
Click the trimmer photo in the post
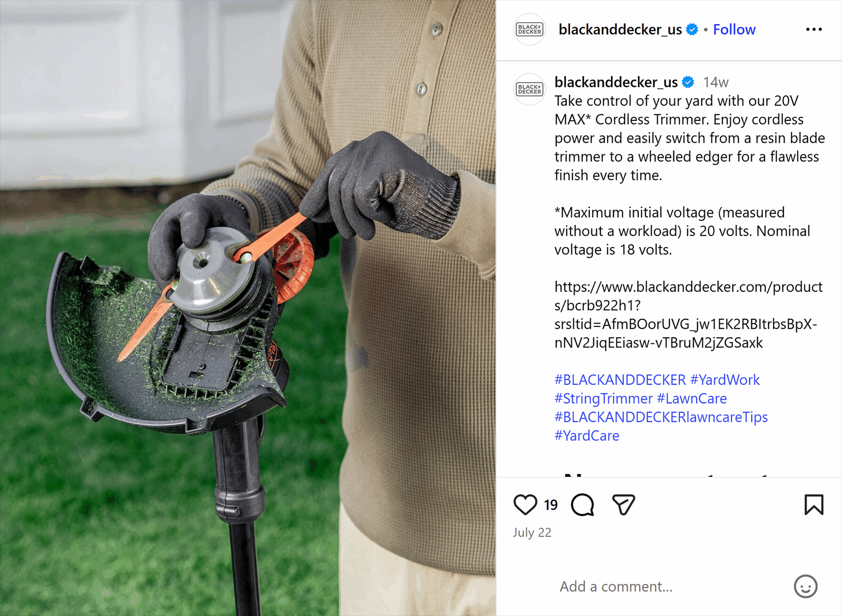248,308
